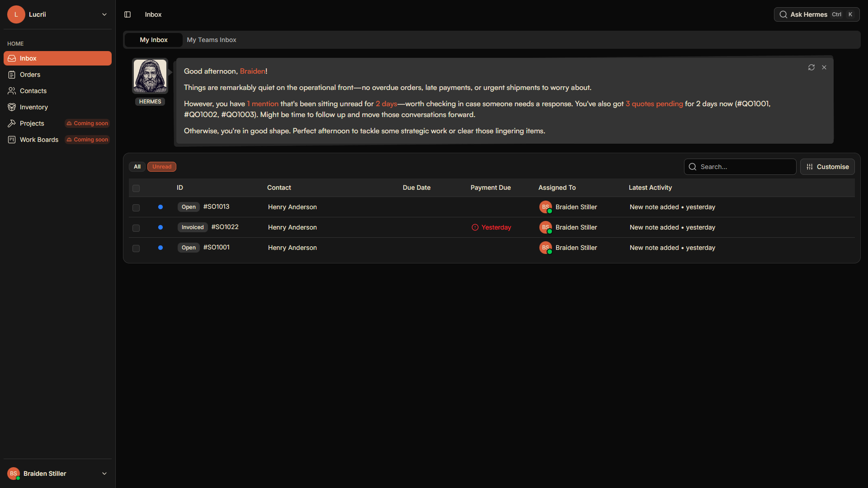Screen dimensions: 868x488
Task: Expand the Hermes avatar panel arrow
Action: (170, 71)
